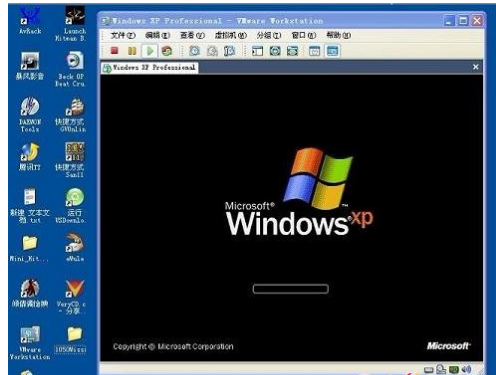Enter full screen mode via toolbar icon
Viewport: 496px width, 375px height.
click(x=292, y=51)
